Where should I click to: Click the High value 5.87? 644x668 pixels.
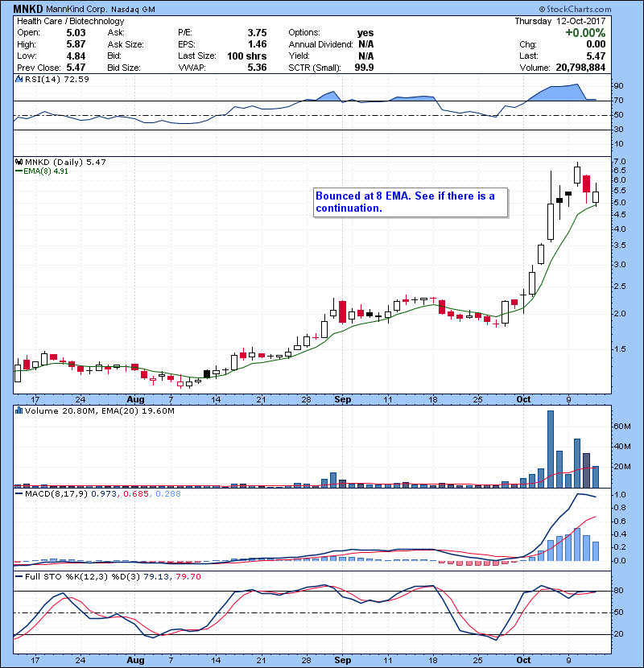tap(76, 44)
